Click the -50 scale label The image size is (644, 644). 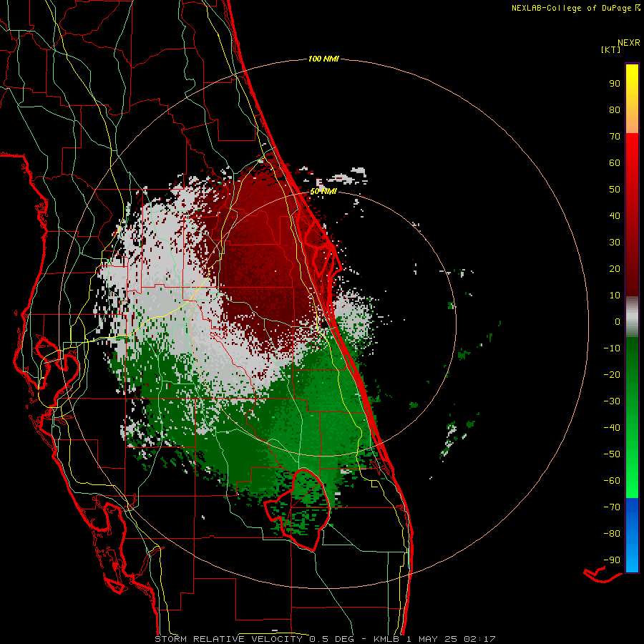612,454
